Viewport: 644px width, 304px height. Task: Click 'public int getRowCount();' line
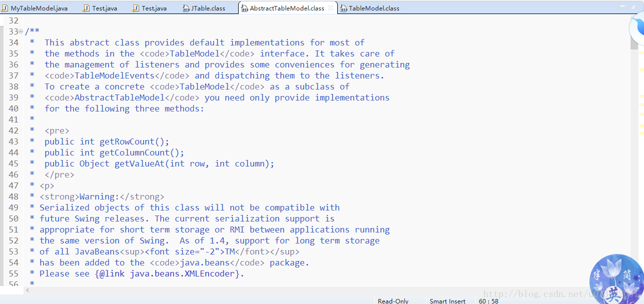pyautogui.click(x=107, y=141)
